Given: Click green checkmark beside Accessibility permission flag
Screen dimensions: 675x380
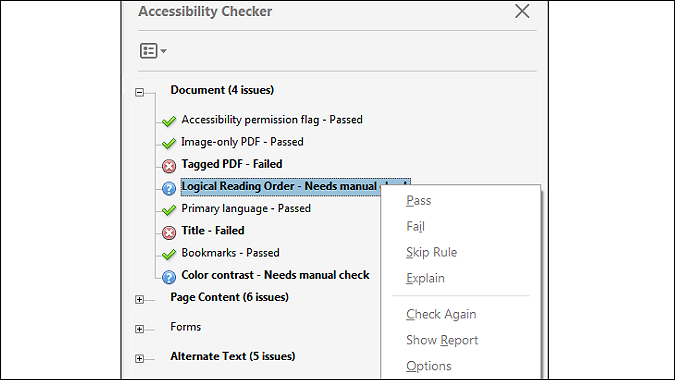Looking at the screenshot, I should 169,121.
